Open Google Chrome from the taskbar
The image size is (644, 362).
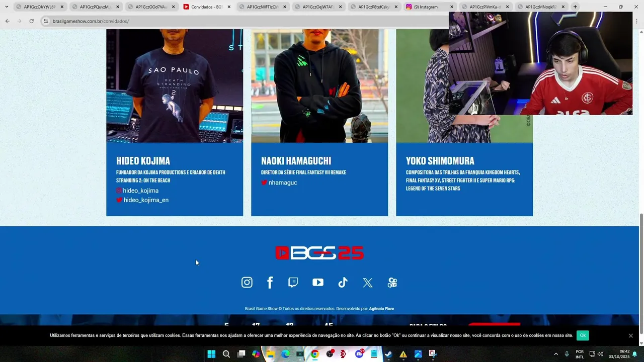[314, 354]
